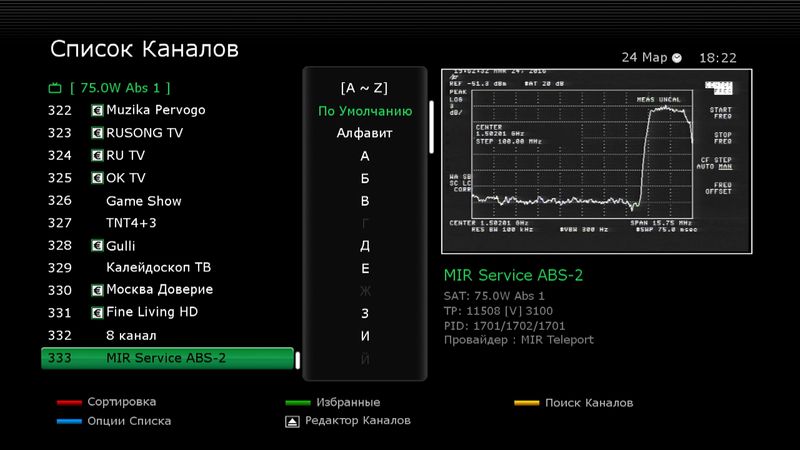Click the icon next to Москва Доверие
The width and height of the screenshot is (800, 450).
click(97, 290)
